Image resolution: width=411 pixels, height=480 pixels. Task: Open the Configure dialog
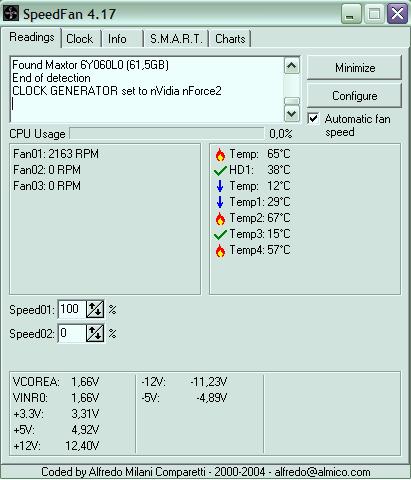[x=355, y=96]
